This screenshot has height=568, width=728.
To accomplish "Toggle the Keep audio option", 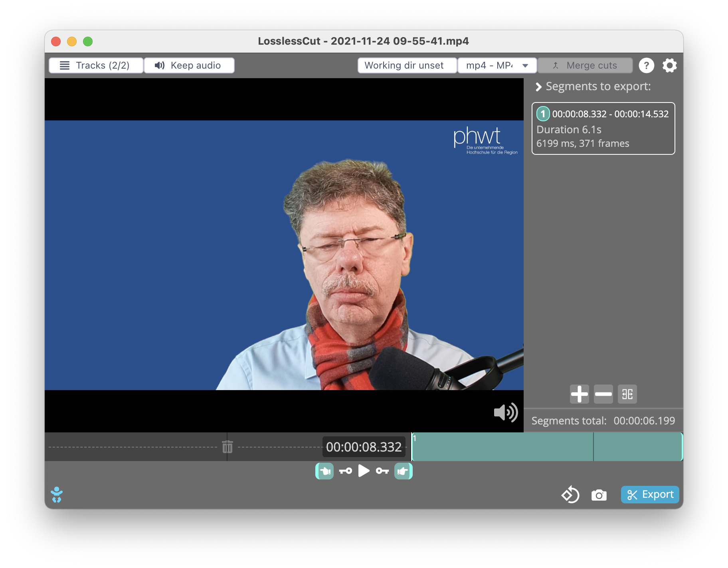I will (189, 65).
